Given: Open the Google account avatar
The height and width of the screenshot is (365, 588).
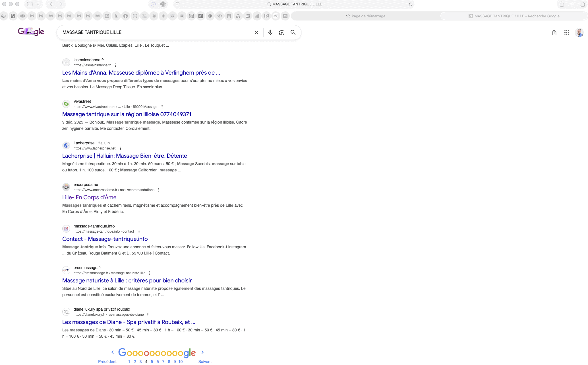Looking at the screenshot, I should 579,32.
